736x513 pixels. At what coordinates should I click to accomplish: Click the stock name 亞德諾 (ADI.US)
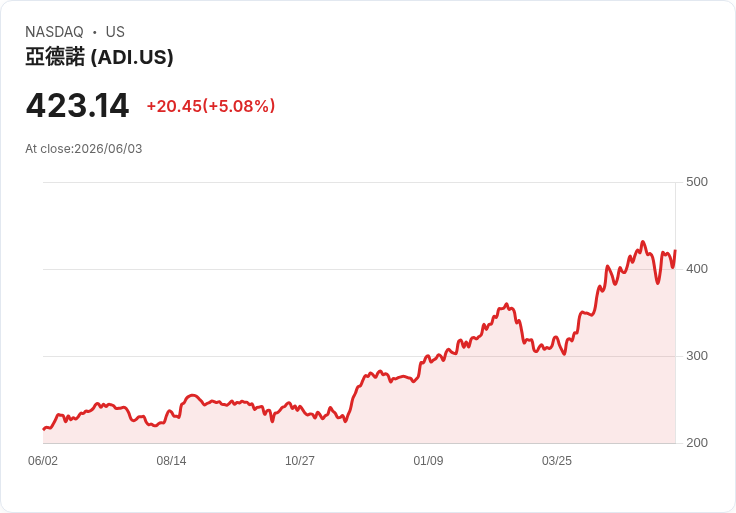coord(99,57)
